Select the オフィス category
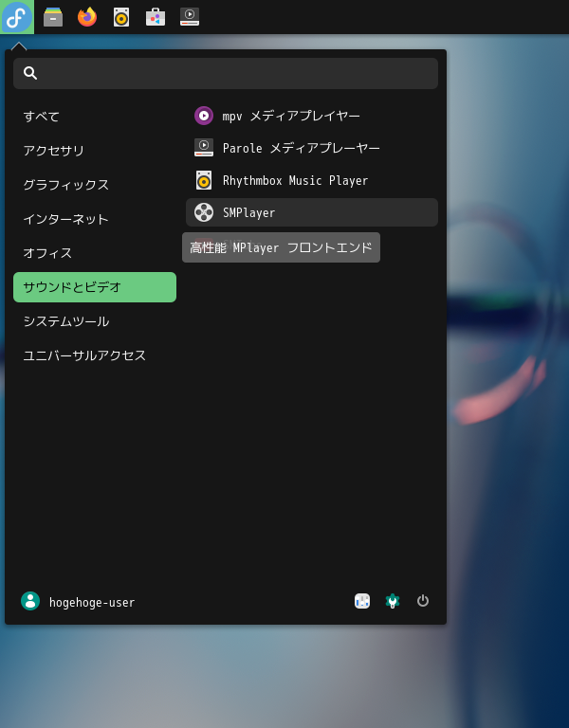The width and height of the screenshot is (569, 728). [x=95, y=253]
